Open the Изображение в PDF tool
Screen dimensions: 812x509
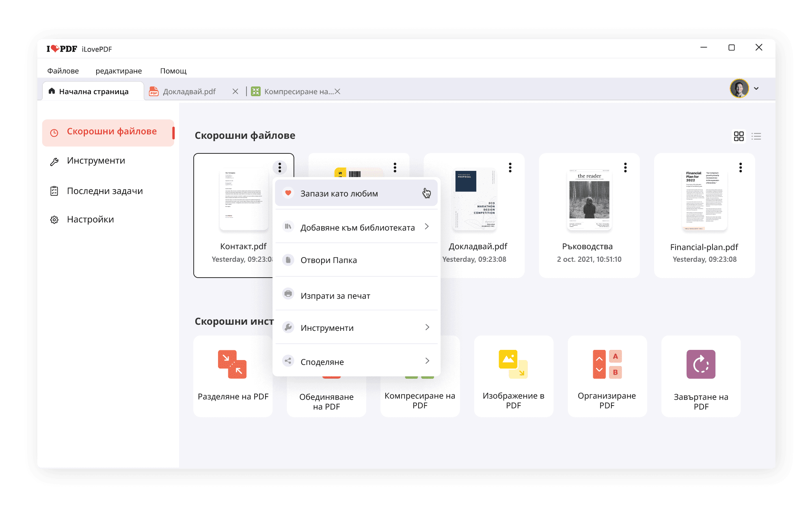(514, 376)
